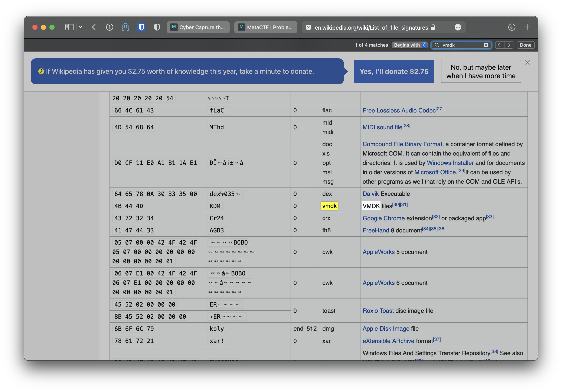562x392 pixels.
Task: Click the ASCII text KDM
Action: (215, 206)
